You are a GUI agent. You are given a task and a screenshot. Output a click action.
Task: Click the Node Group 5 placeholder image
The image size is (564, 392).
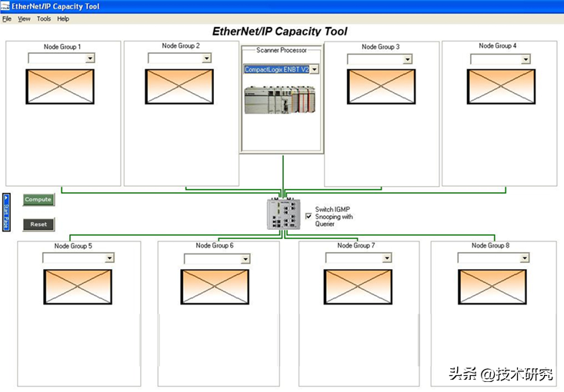point(78,286)
